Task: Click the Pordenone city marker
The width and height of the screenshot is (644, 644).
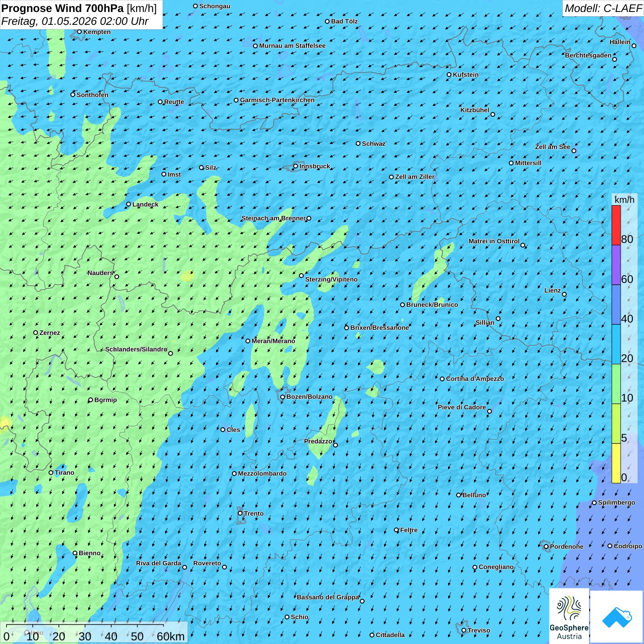Action: pyautogui.click(x=546, y=546)
